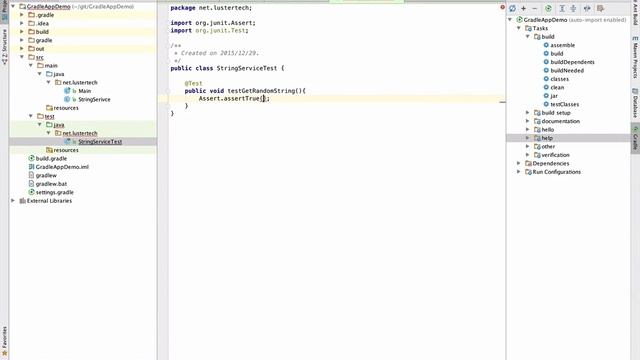Select the StringSerivce class file
The width and height of the screenshot is (640, 360).
[94, 100]
